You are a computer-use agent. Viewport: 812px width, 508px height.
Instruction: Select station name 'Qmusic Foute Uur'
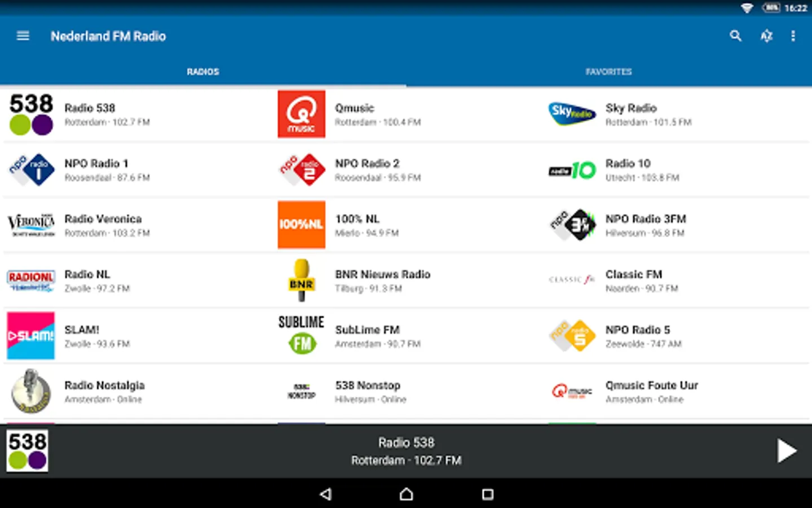pos(652,386)
